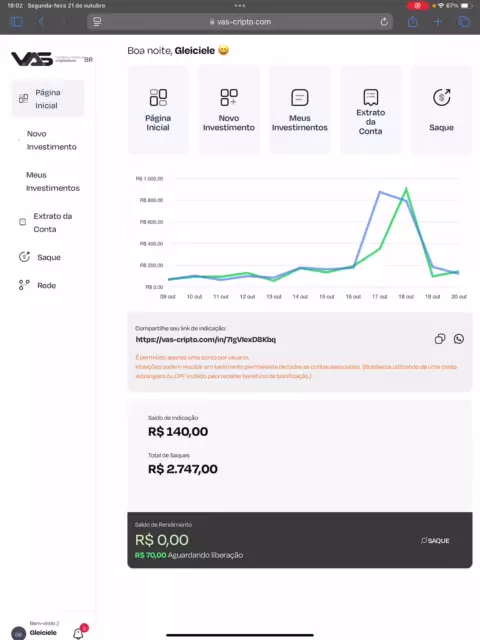Tap the Safari reload page icon

coord(384,22)
